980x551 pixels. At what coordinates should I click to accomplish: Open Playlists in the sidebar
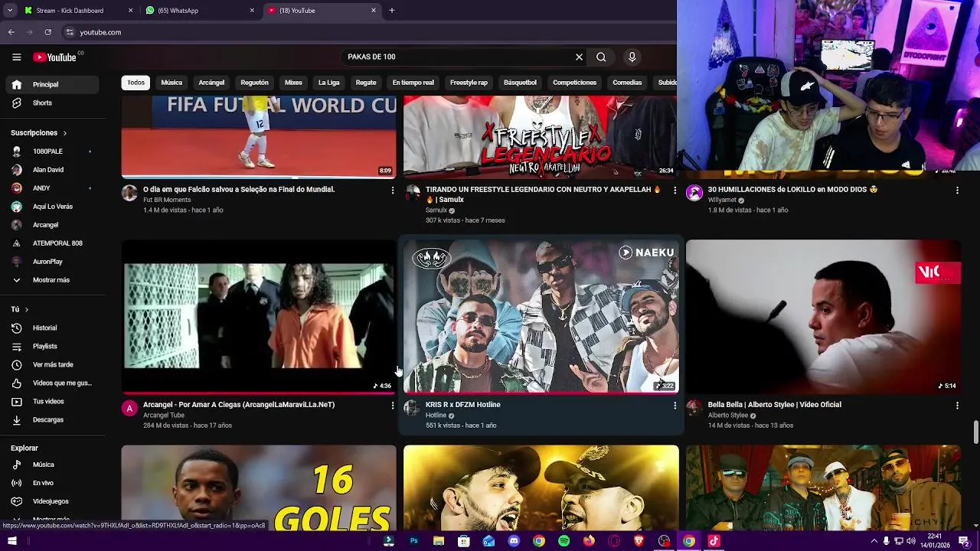click(53, 347)
